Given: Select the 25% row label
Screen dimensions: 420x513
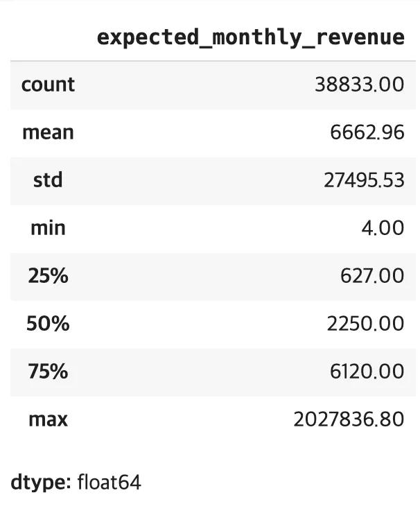Looking at the screenshot, I should point(48,276).
